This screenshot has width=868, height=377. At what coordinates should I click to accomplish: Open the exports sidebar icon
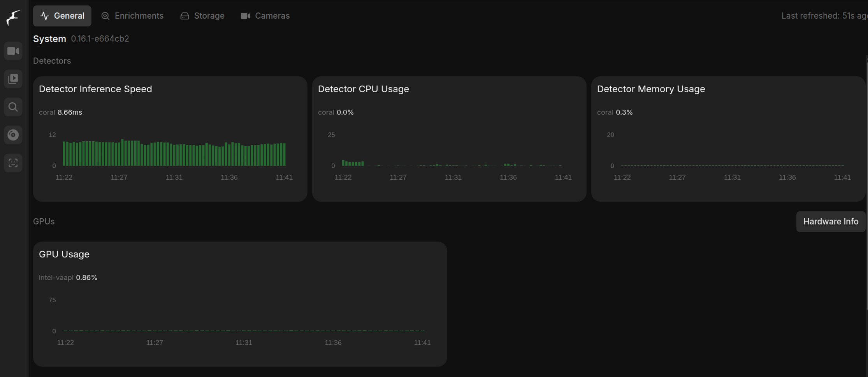pos(13,135)
